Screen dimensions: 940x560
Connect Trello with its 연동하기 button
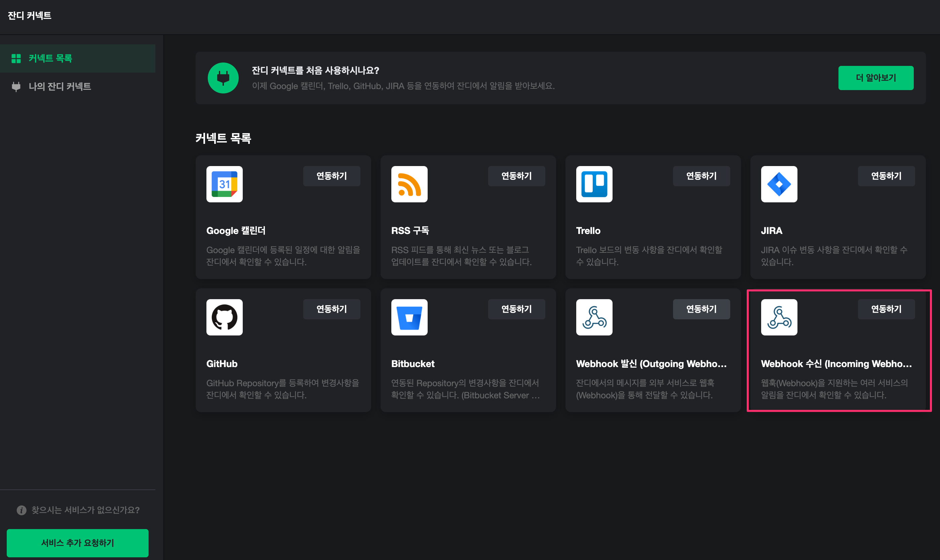(701, 176)
